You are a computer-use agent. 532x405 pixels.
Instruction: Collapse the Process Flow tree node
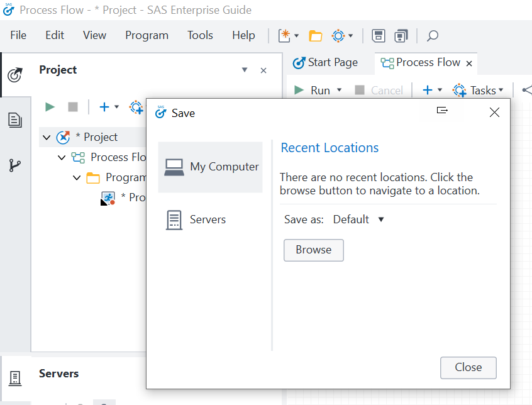tap(62, 157)
